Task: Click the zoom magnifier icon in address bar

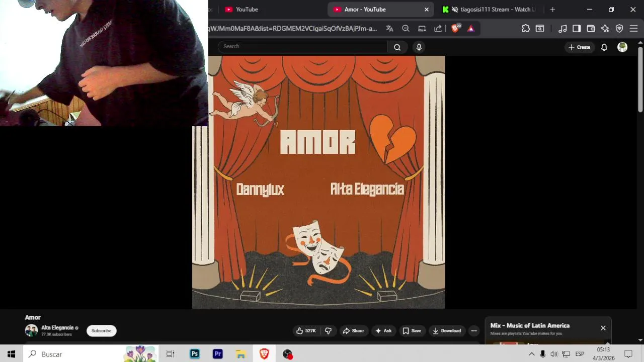Action: pos(406,29)
